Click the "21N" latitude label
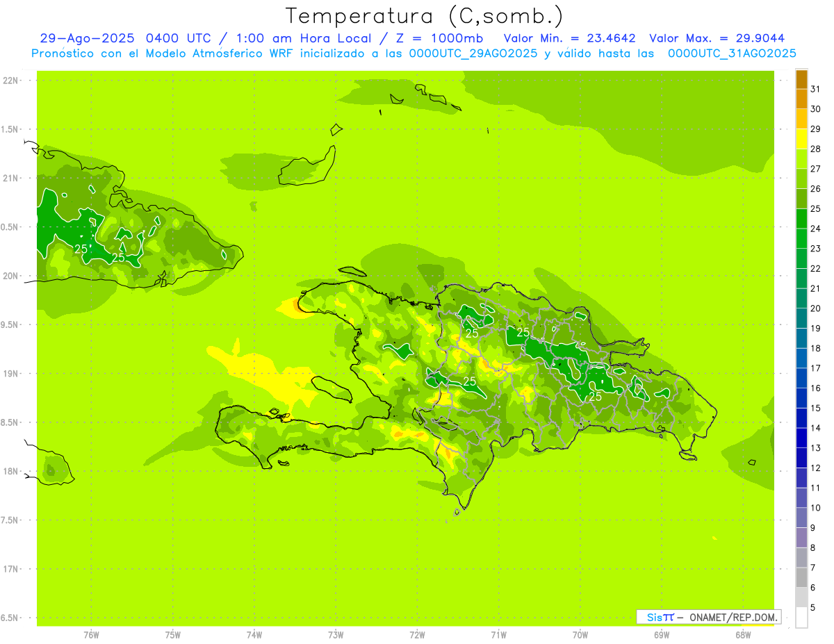This screenshot has height=644, width=834. click(x=11, y=178)
